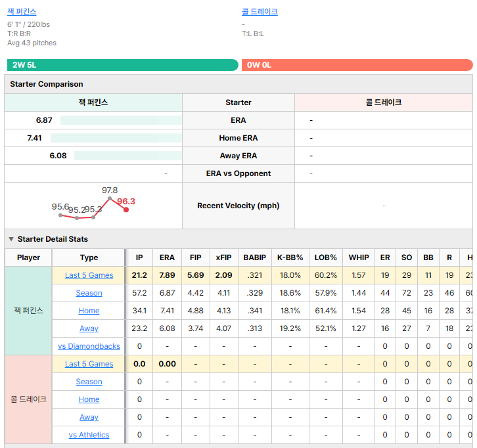Click the 6.87 ERA comparison bar
Image resolution: width=477 pixels, height=448 pixels.
coord(121,120)
